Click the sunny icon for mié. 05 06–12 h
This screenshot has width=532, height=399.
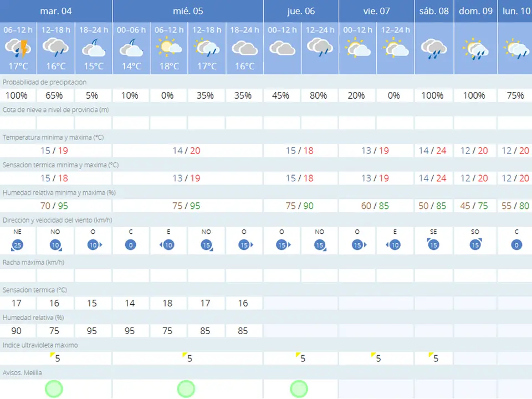[169, 47]
